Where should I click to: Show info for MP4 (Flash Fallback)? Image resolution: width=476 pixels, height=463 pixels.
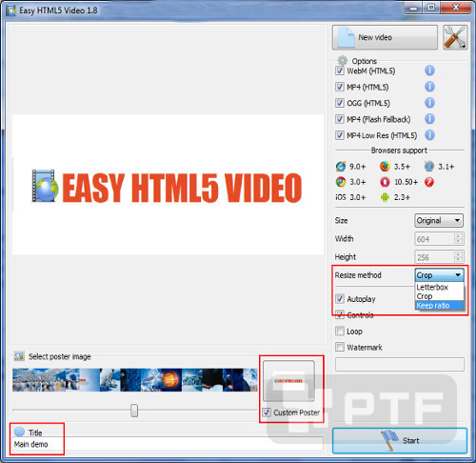[x=429, y=119]
